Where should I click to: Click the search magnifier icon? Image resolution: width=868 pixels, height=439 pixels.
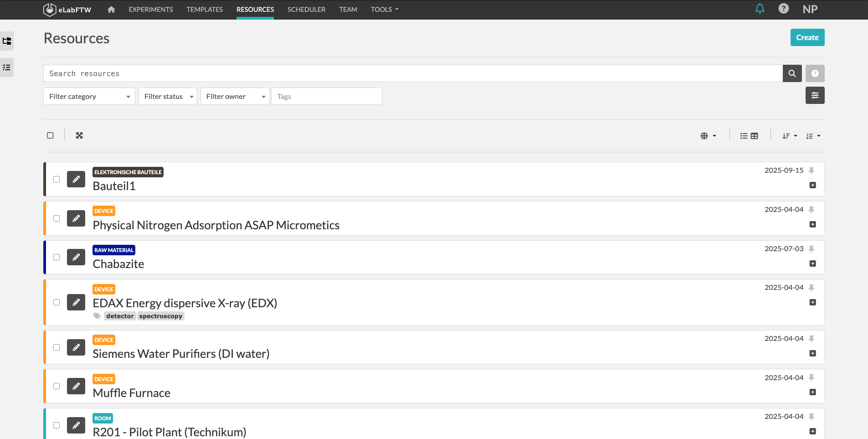pyautogui.click(x=792, y=73)
